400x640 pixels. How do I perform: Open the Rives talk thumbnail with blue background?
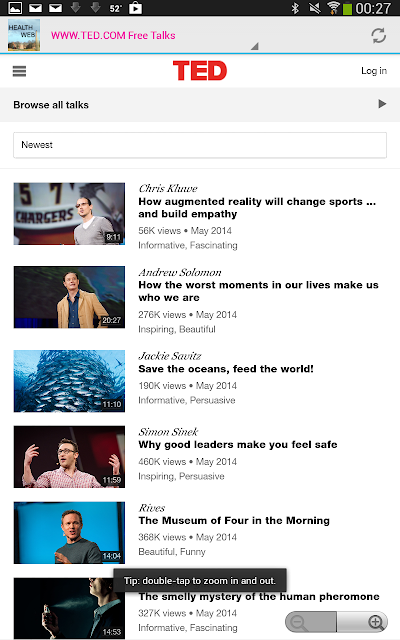coord(69,533)
